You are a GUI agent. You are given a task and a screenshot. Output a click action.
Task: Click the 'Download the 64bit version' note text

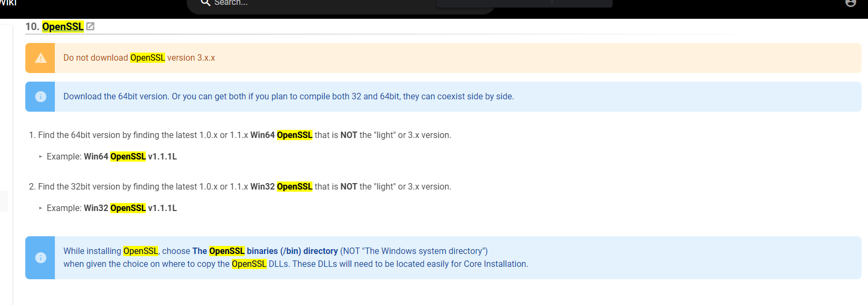[289, 97]
